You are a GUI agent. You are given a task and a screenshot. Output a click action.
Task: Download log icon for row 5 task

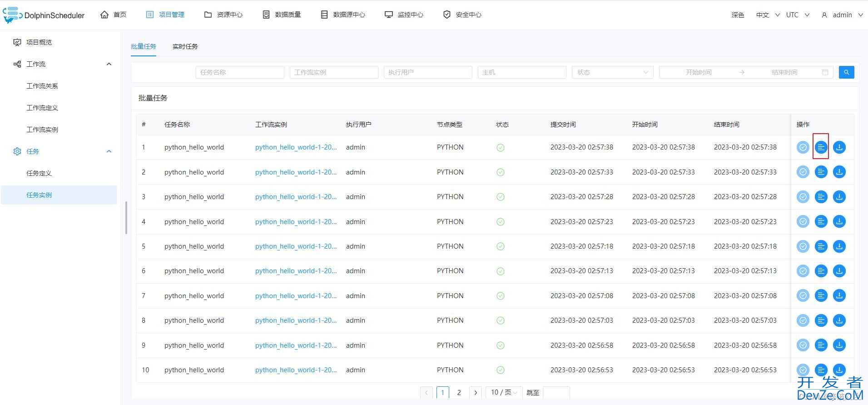pyautogui.click(x=839, y=246)
